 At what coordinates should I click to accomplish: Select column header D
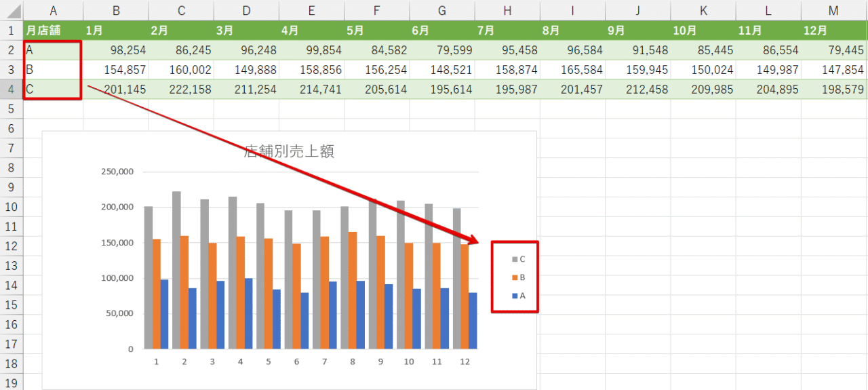[x=246, y=10]
